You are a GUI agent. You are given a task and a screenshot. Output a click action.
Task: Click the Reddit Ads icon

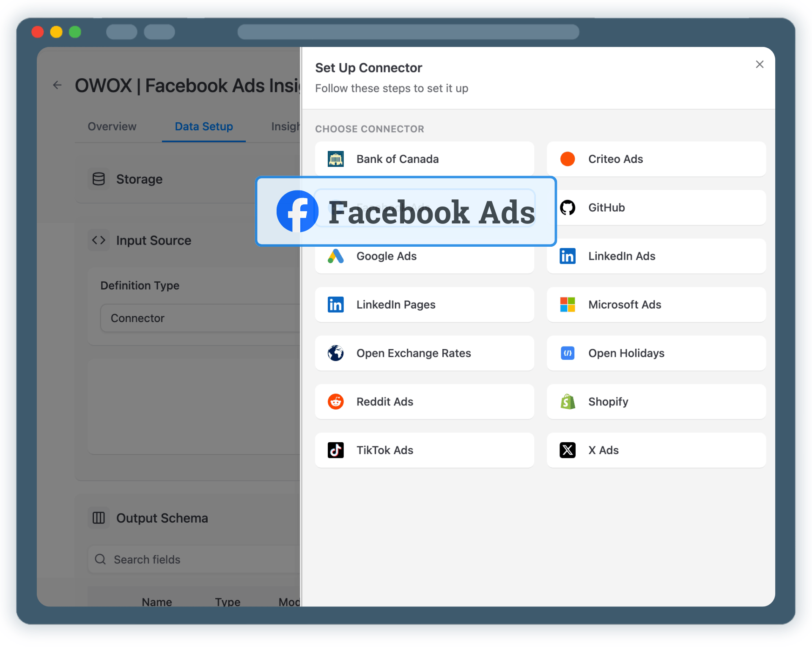click(x=335, y=402)
